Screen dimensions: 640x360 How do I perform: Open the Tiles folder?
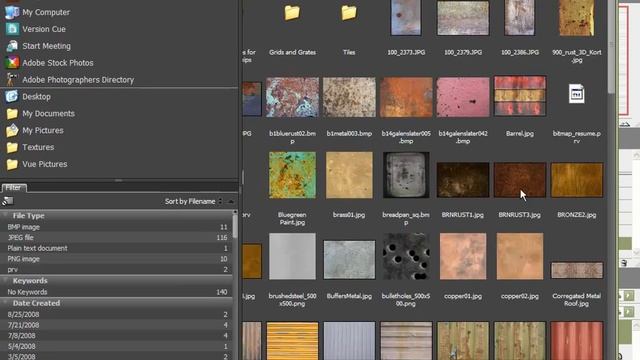point(349,13)
